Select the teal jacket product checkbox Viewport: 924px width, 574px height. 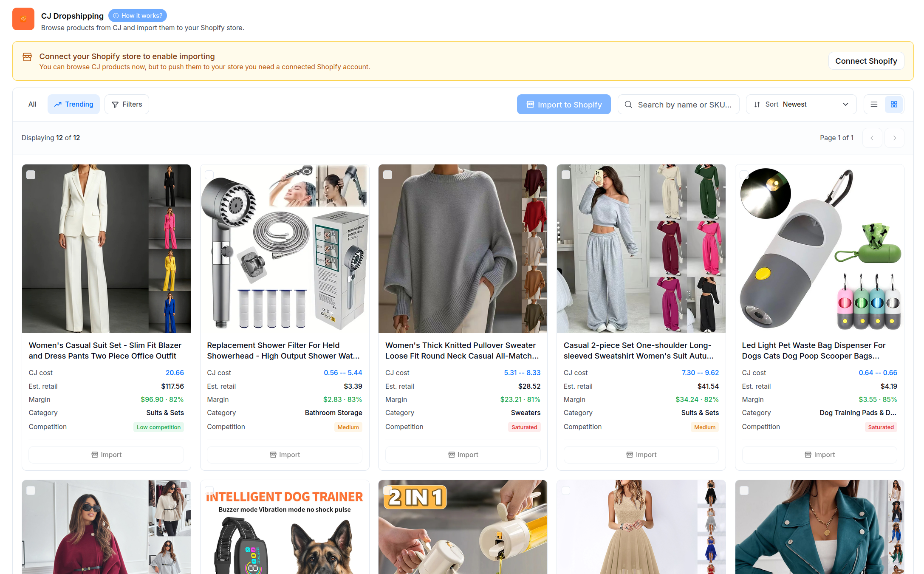[x=744, y=491]
